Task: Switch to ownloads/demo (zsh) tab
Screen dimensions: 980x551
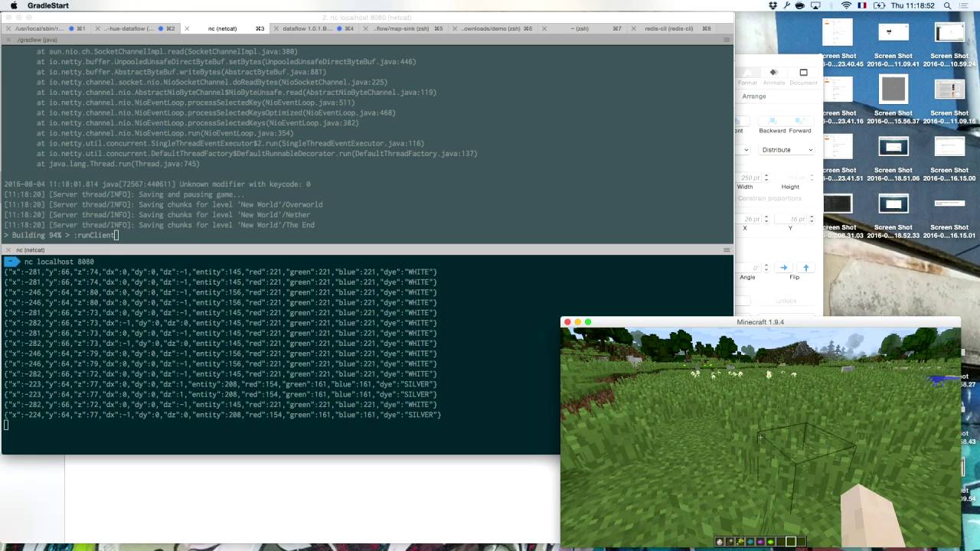Action: (x=494, y=28)
